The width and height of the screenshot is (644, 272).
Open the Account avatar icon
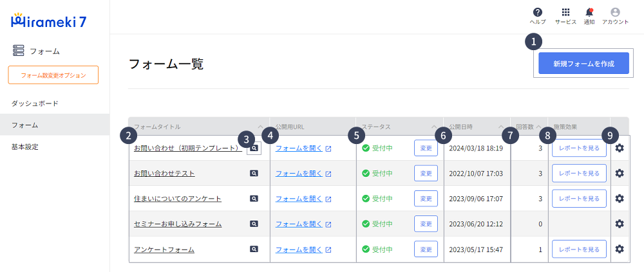(615, 12)
